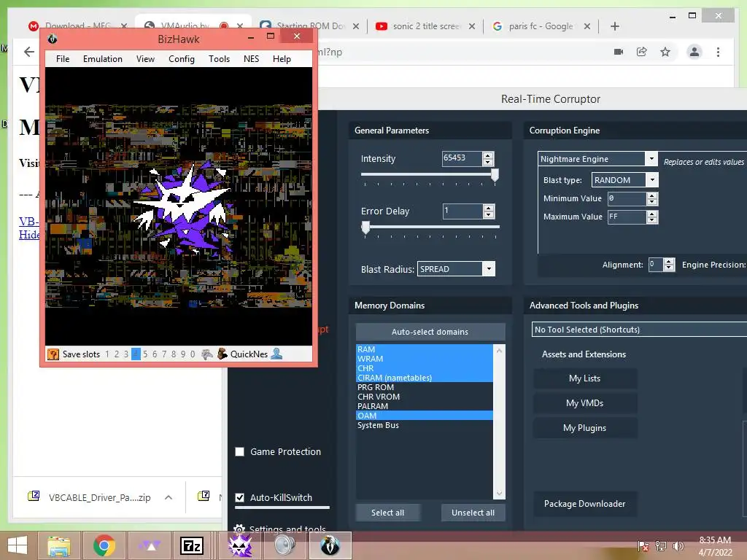Open the BizHawk File menu

pos(63,58)
